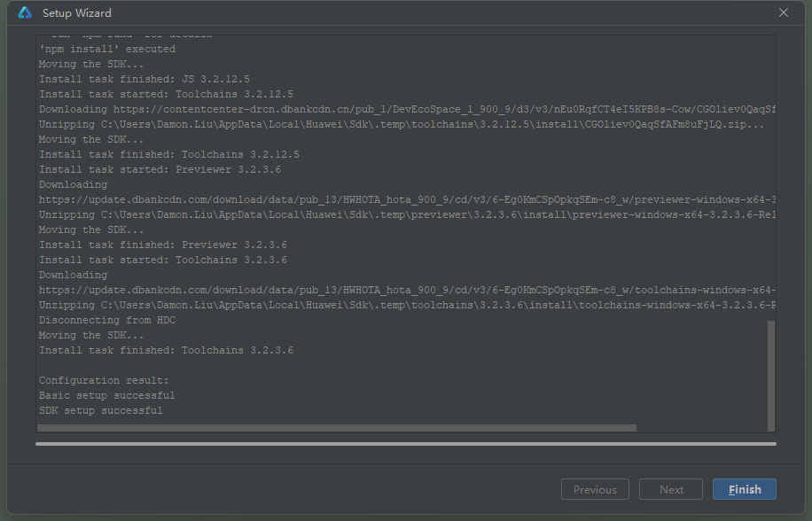Image resolution: width=812 pixels, height=521 pixels.
Task: Click 'Install task finished: Toolchains 3.2.12.5'
Action: click(169, 155)
